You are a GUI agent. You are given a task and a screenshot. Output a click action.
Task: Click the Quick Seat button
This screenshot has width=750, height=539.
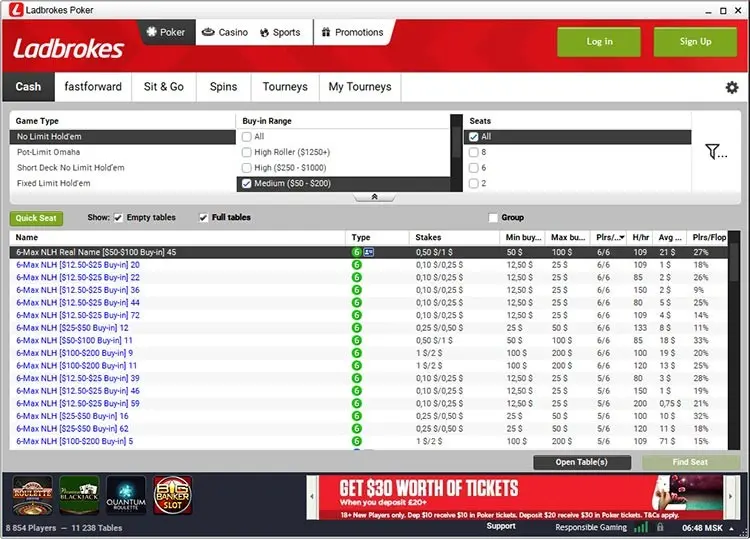[35, 218]
